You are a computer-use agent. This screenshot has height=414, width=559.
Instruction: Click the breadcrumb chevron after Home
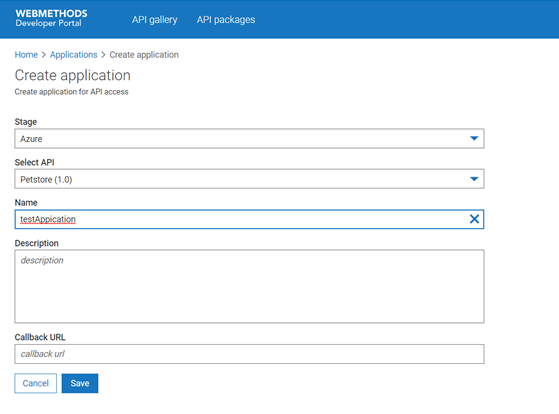44,55
